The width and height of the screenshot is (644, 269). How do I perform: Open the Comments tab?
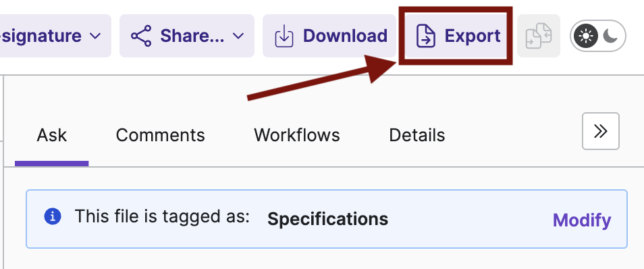click(x=160, y=135)
